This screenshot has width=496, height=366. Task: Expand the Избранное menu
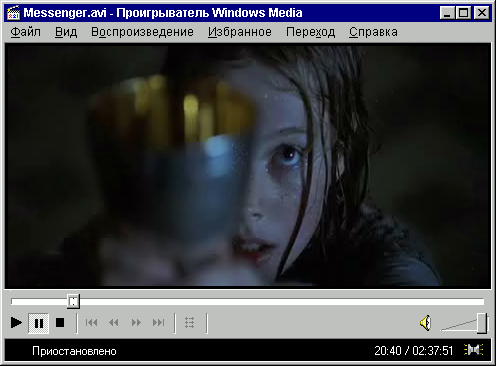click(240, 32)
